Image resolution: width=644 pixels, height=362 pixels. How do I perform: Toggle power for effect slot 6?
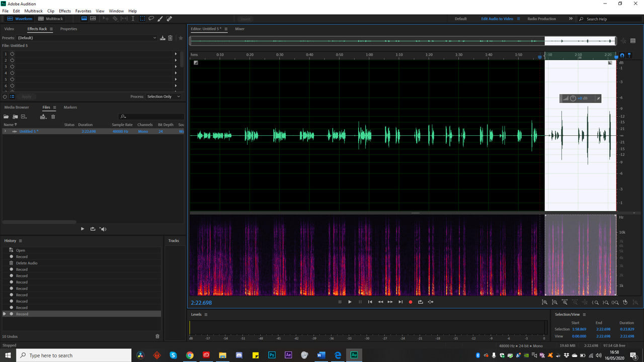pos(12,86)
